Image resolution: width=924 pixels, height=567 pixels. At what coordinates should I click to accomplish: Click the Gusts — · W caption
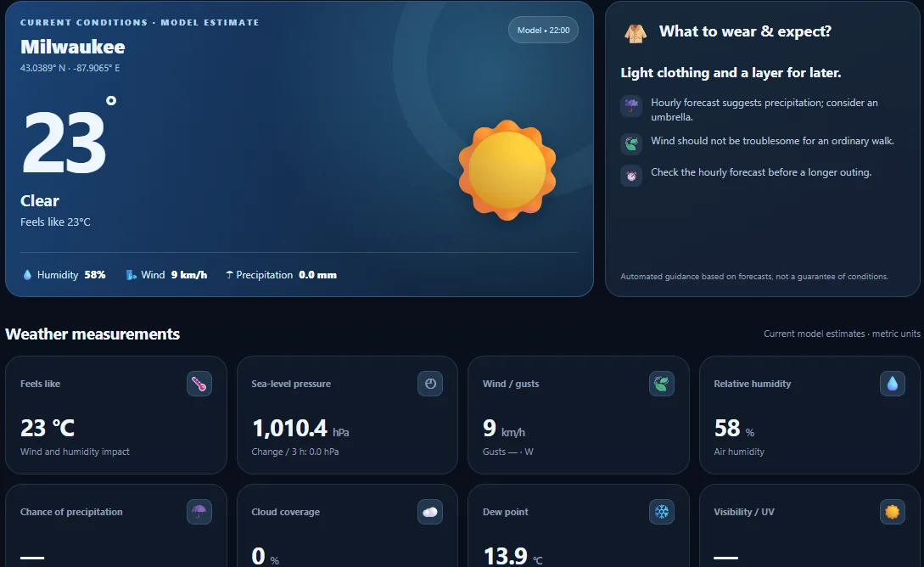coord(508,452)
